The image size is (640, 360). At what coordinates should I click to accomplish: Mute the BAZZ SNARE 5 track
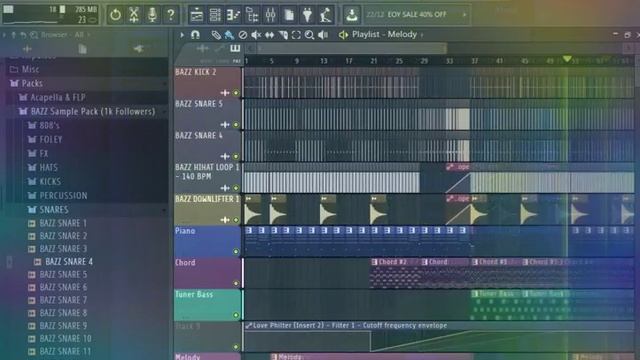[x=236, y=124]
